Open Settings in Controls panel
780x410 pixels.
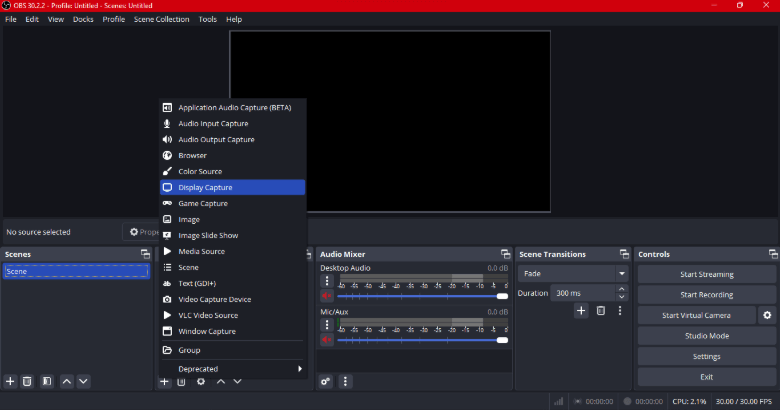tap(706, 356)
